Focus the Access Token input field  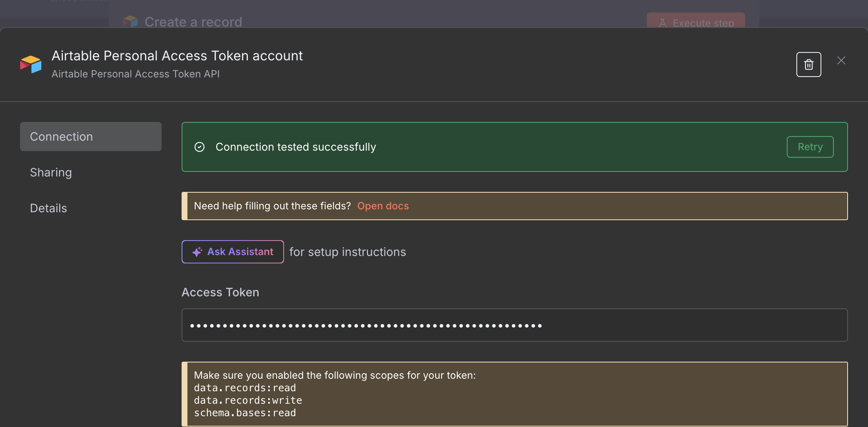pos(514,325)
